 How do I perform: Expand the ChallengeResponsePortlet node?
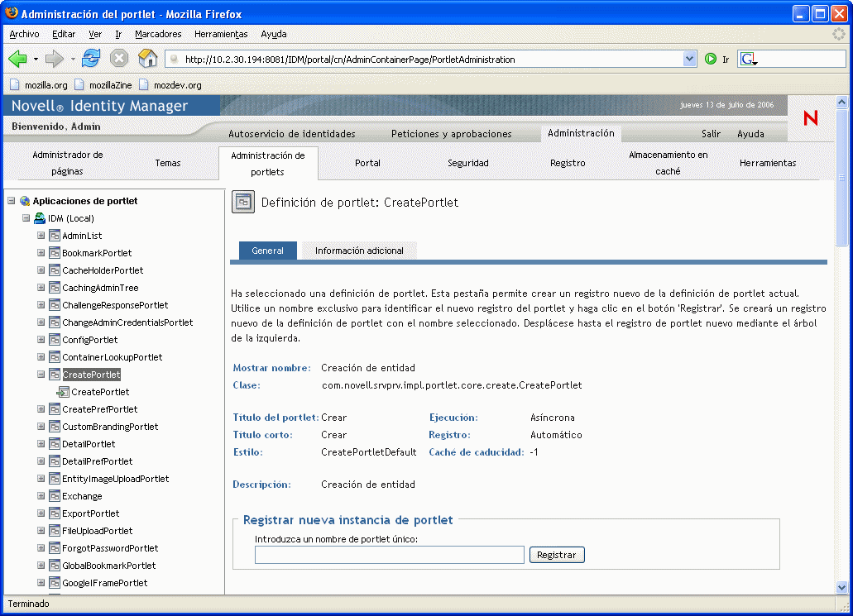pos(41,305)
